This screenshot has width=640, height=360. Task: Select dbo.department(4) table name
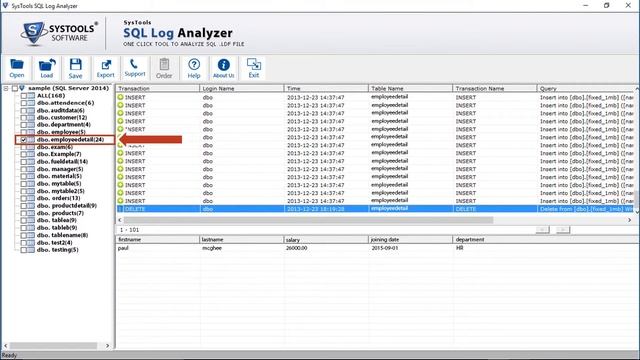point(64,124)
